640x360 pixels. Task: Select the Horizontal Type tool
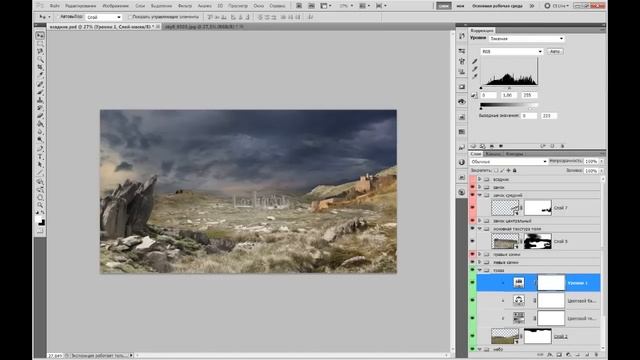[40, 157]
